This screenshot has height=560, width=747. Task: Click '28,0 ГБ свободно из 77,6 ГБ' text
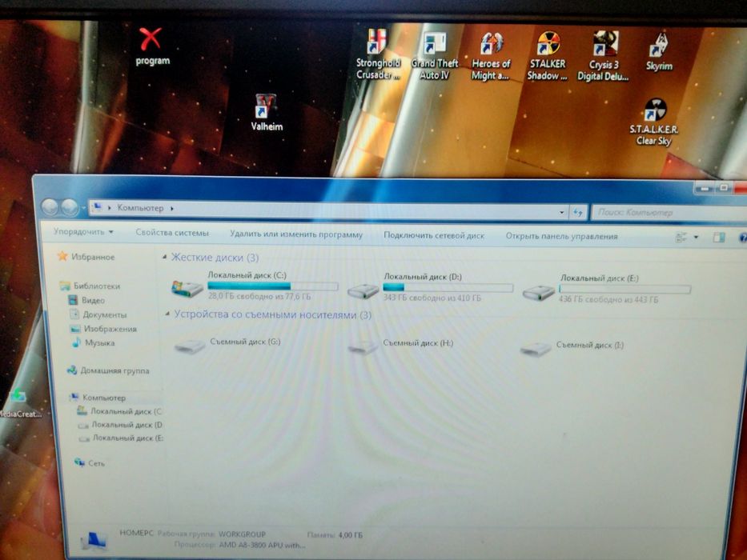coord(259,296)
